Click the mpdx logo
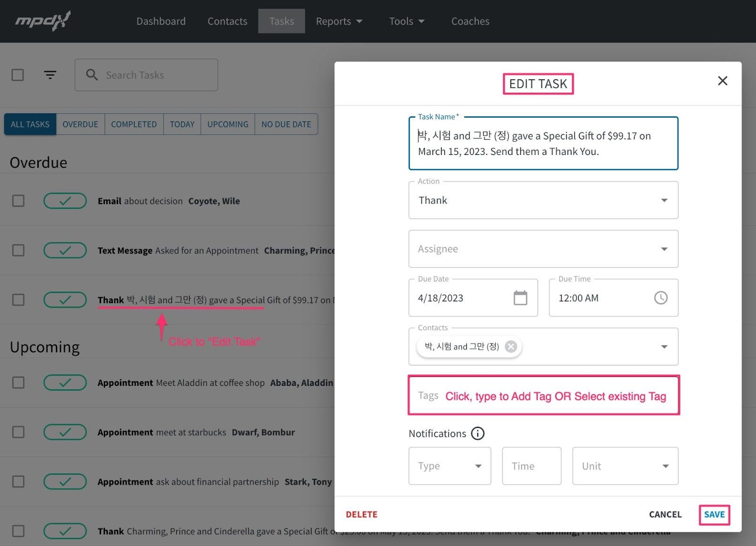756x546 pixels. 43,21
